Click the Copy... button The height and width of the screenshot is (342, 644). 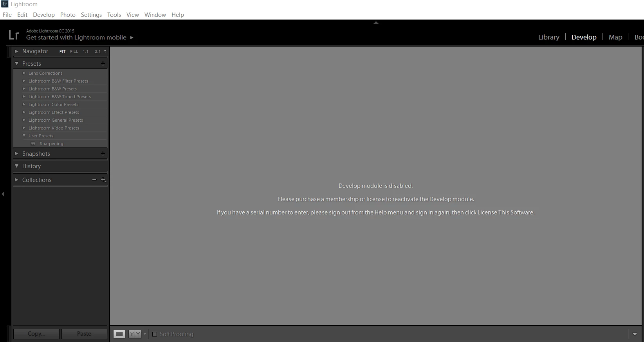point(36,334)
